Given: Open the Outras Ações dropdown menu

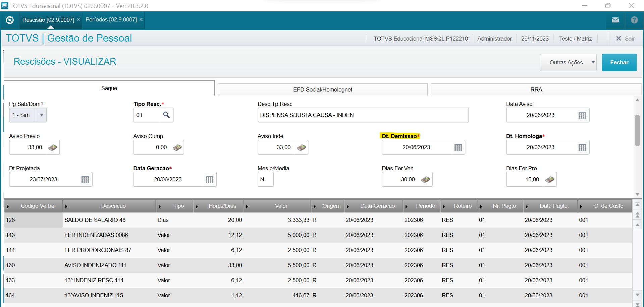Looking at the screenshot, I should click(568, 62).
